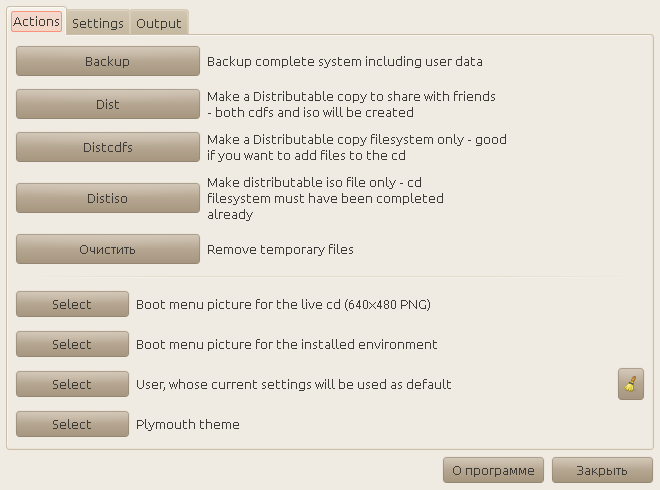The width and height of the screenshot is (660, 490).
Task: Click the 'Remove temporary files' label
Action: click(x=280, y=249)
